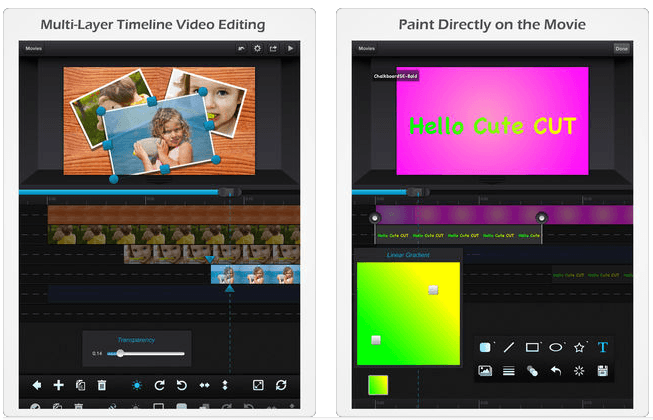Screen dimensions: 653x420
Task: Select the Text tool in paint palette
Action: click(603, 347)
